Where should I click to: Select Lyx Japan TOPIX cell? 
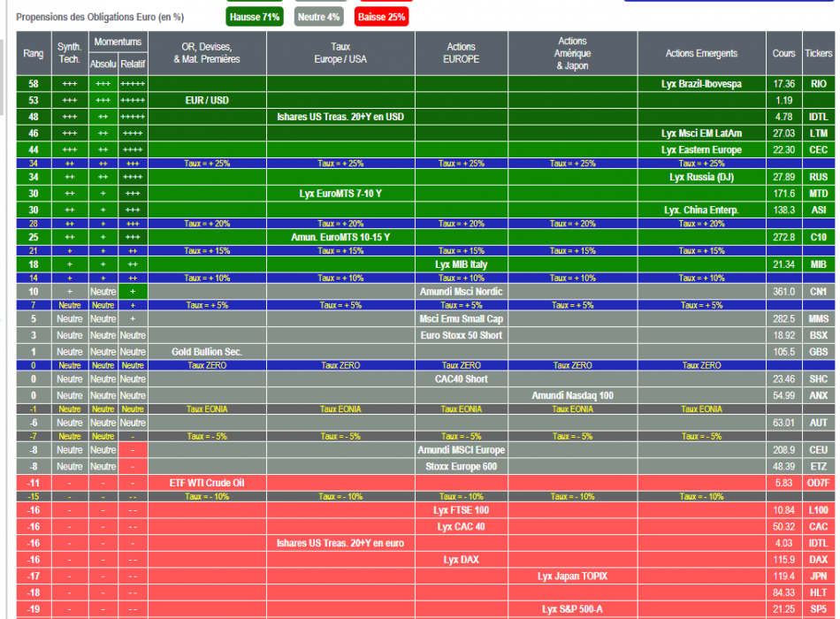(573, 577)
